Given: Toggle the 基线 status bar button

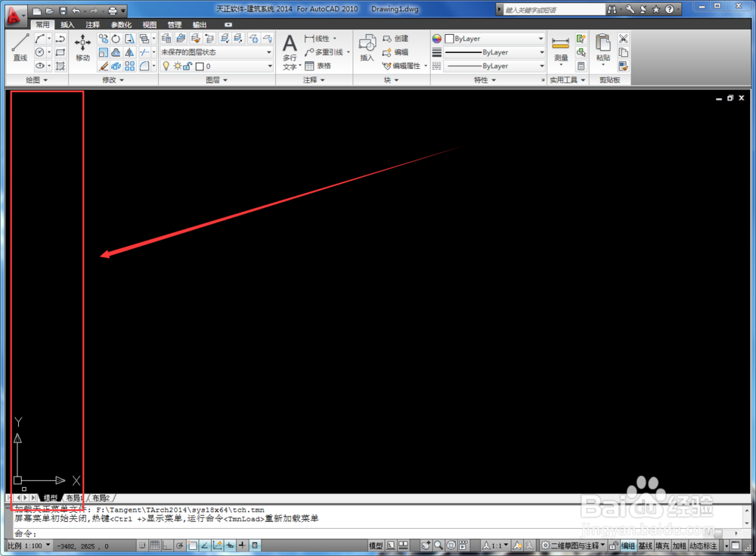Looking at the screenshot, I should pos(645,545).
